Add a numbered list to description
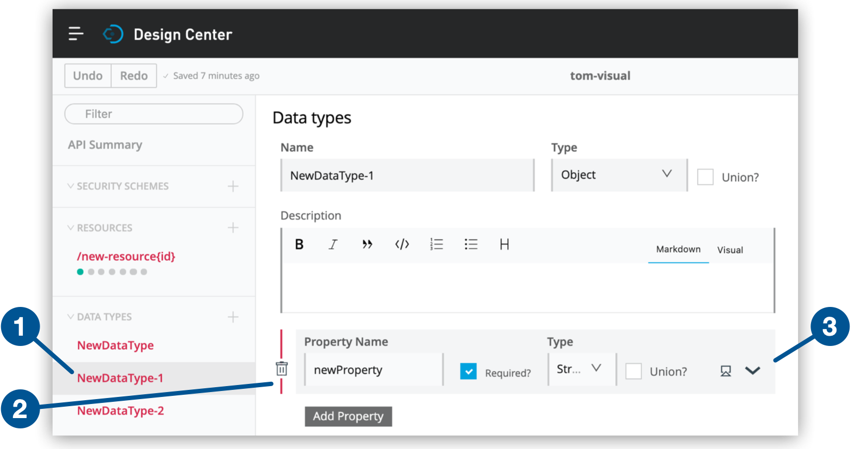Viewport: 868px width, 449px height. coord(436,245)
